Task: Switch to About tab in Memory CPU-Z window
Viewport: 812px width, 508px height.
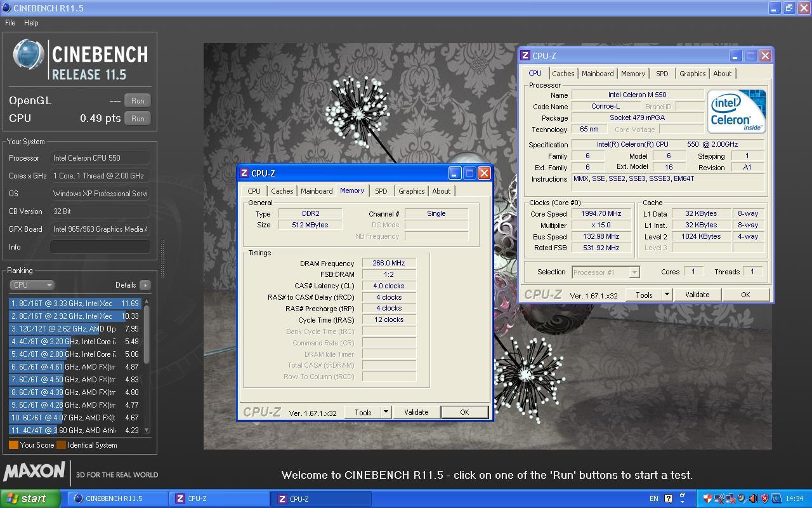Action: [x=441, y=191]
